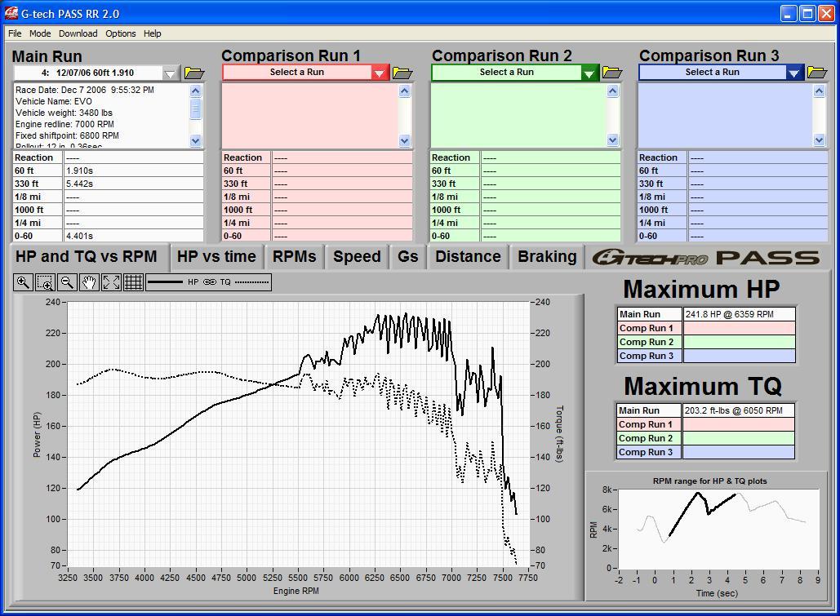
Task: Open folder icon for Comparison Run 1
Action: [402, 73]
